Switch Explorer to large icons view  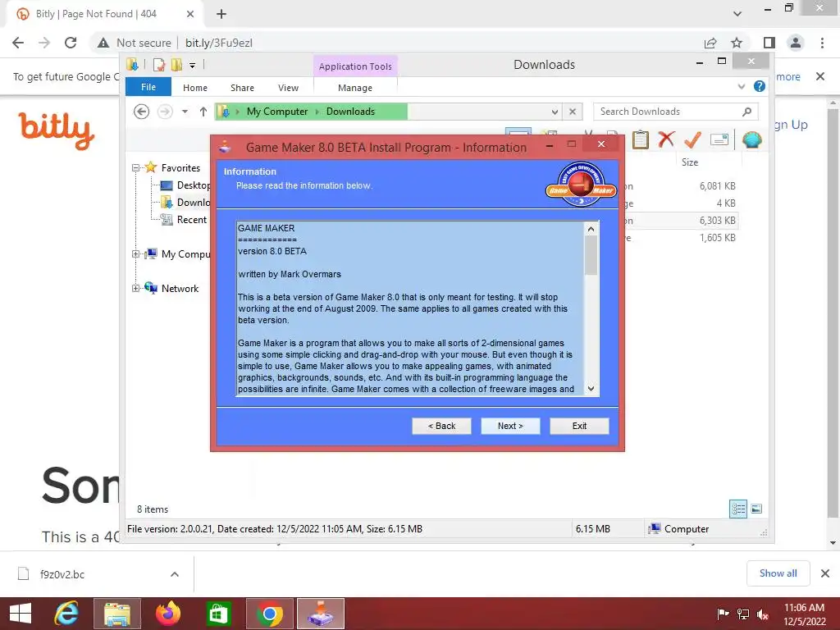[x=756, y=509]
